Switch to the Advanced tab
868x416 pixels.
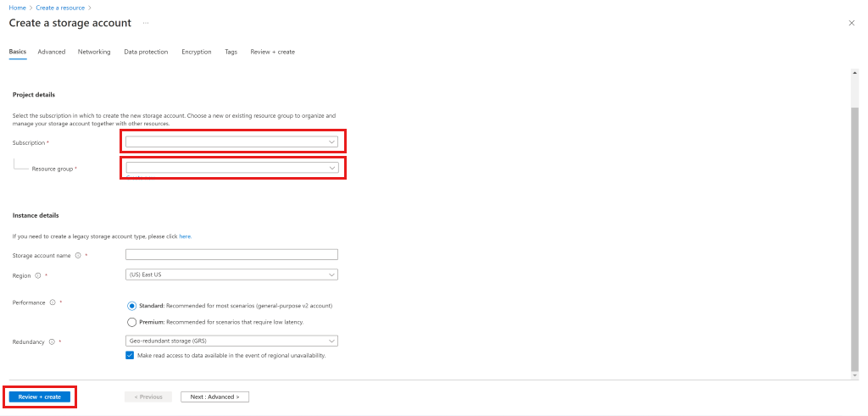52,52
